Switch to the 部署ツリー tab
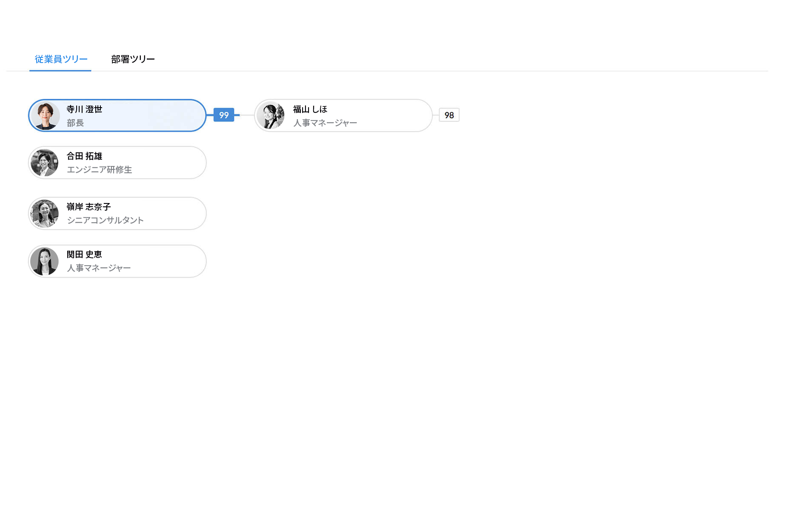Viewport: 800px width, 532px height. point(133,59)
